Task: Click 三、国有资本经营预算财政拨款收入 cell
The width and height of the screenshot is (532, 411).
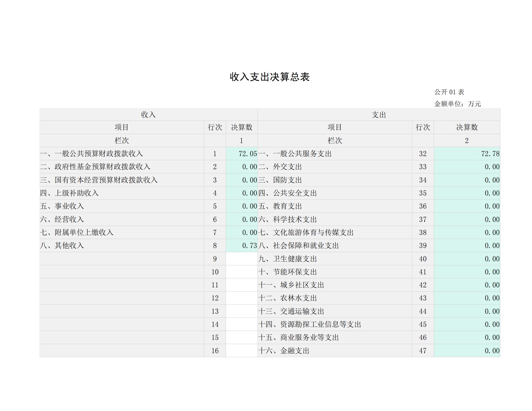Action: [x=122, y=180]
